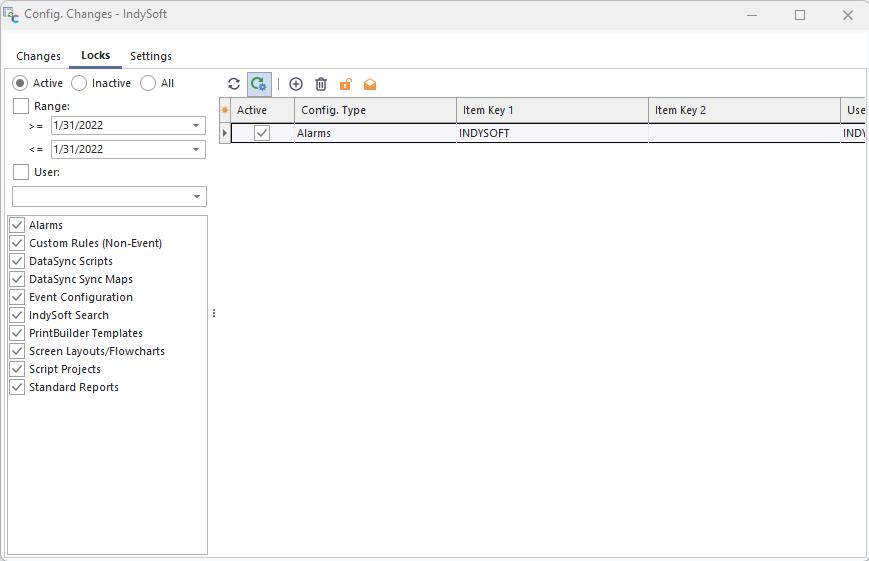Uncheck DataSync Sync Maps checkbox
The width and height of the screenshot is (869, 561).
coord(17,279)
